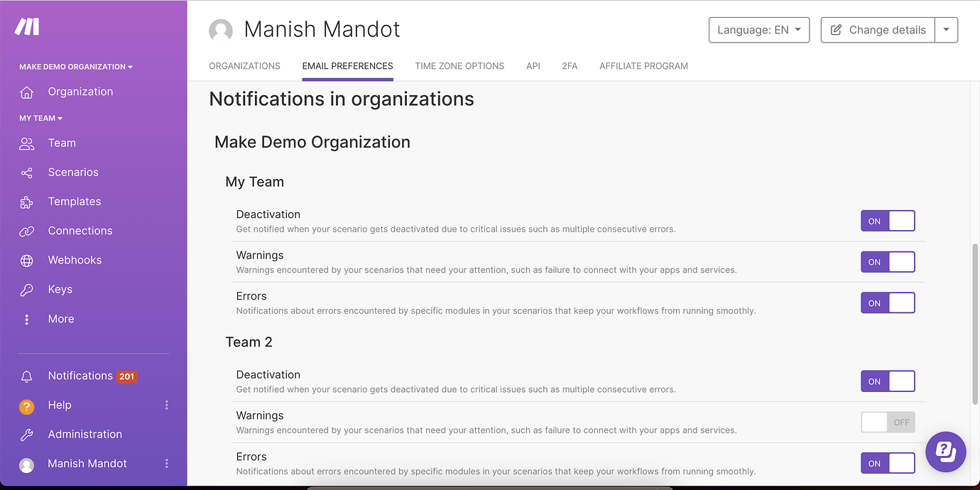Screen dimensions: 980x490
Task: Open the Affiliate Program tab
Action: (x=643, y=66)
